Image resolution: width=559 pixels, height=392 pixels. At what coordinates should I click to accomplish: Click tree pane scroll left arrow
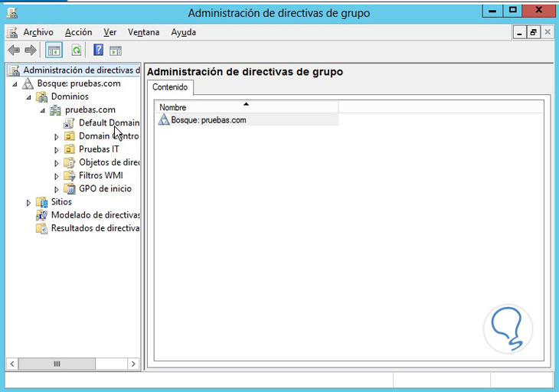coord(12,364)
